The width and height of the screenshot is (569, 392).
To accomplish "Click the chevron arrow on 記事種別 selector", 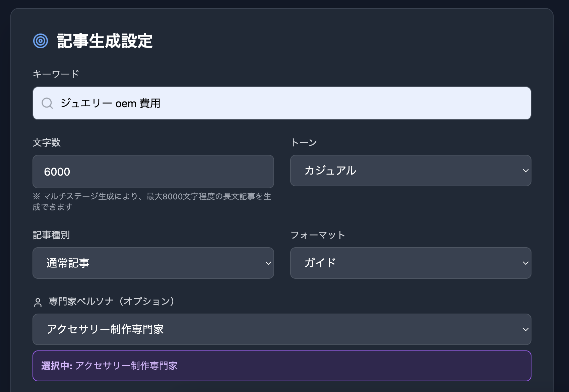I will [x=268, y=263].
